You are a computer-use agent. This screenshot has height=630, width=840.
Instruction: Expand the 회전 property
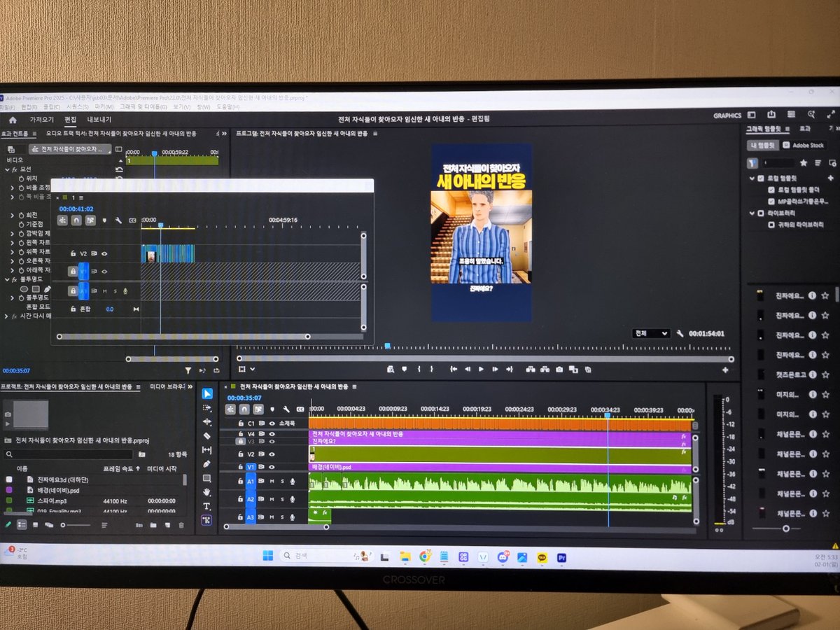[12, 215]
